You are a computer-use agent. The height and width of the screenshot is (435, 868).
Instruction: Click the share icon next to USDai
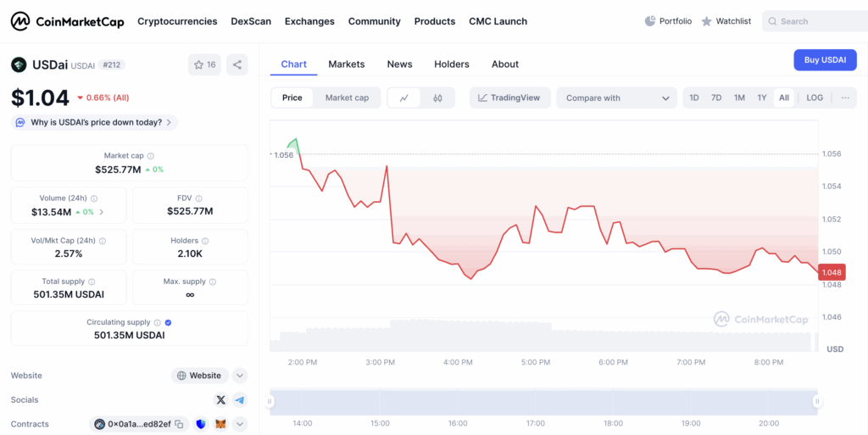click(237, 64)
